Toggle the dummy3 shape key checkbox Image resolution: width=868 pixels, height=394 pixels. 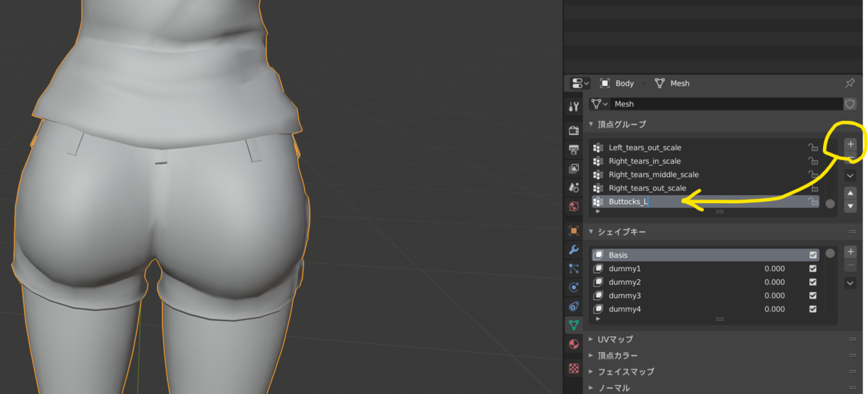(x=813, y=296)
